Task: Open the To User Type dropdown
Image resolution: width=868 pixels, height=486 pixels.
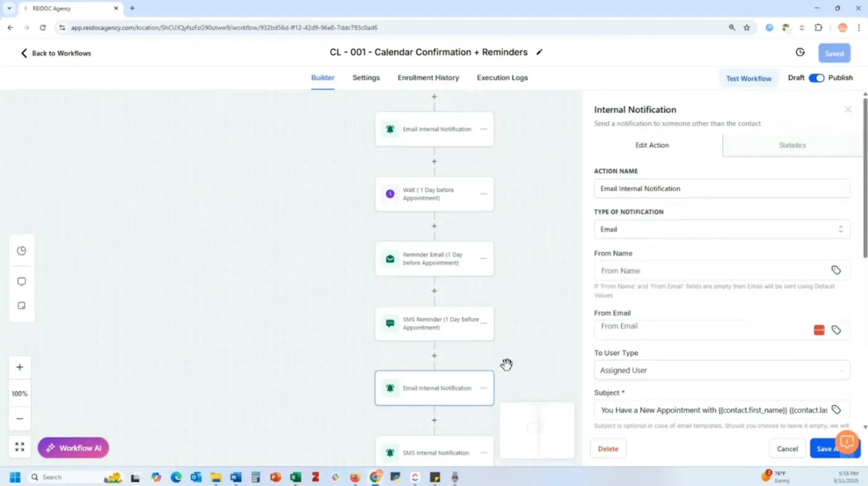Action: (x=722, y=370)
